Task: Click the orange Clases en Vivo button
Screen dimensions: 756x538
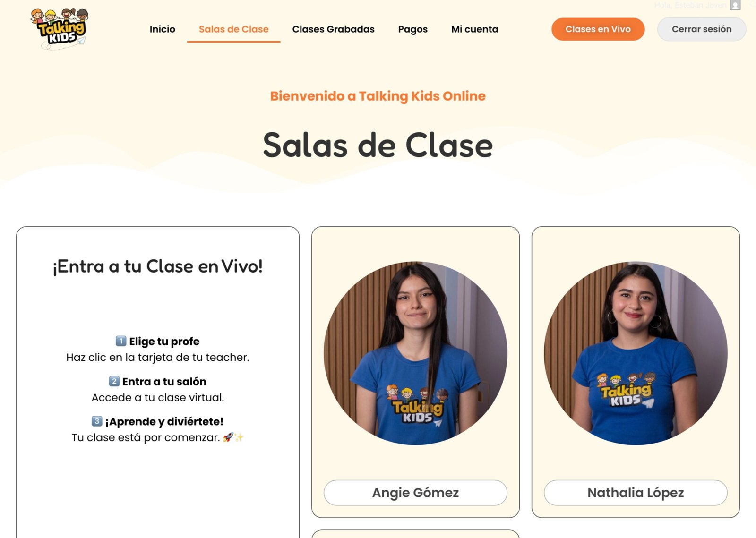Action: click(598, 29)
